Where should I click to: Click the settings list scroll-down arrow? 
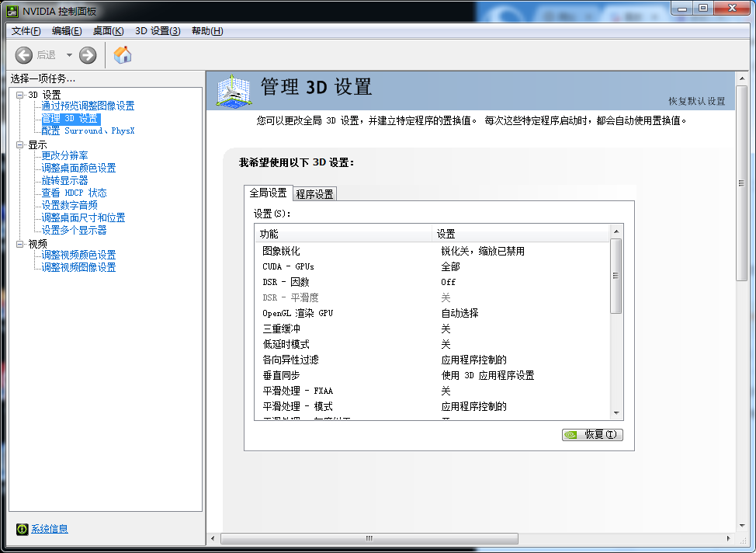(616, 413)
